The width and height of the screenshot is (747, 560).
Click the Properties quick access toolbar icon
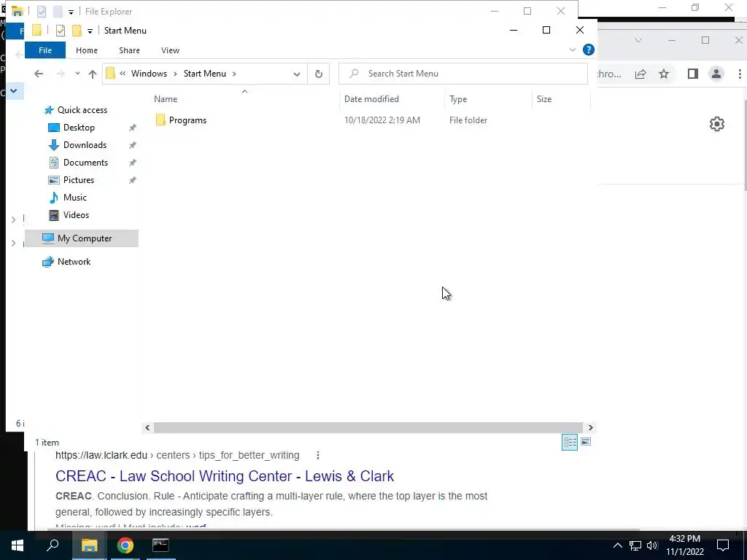click(x=61, y=31)
